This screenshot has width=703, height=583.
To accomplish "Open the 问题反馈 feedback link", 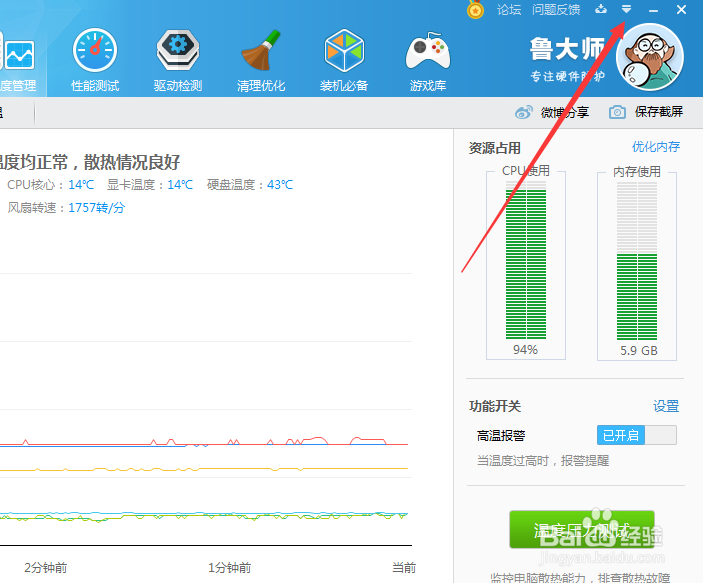I will pos(556,9).
